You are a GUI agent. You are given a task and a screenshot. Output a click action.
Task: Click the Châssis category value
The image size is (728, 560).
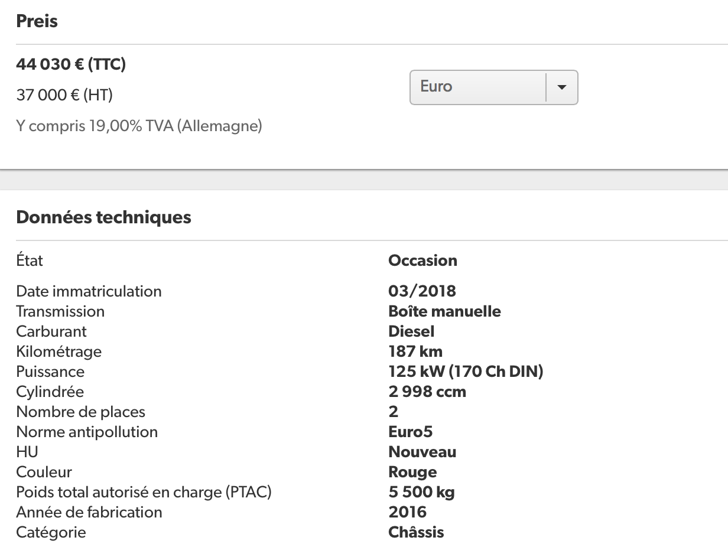pos(416,532)
